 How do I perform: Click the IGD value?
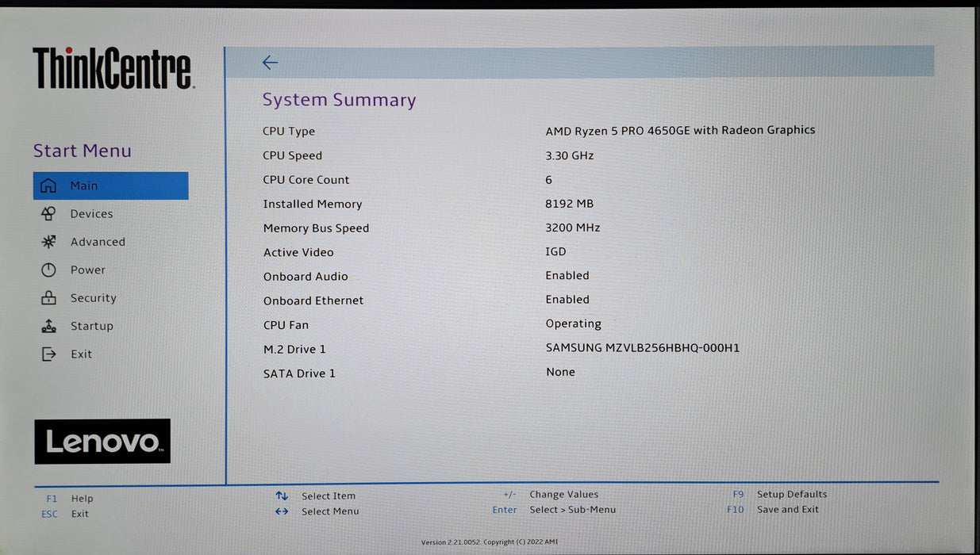(555, 251)
